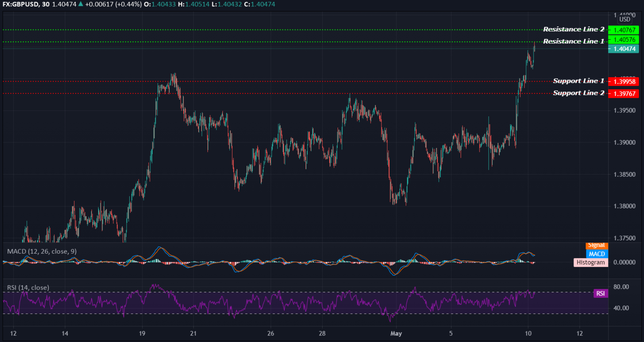Click the 19 date on the time axis
The image size is (644, 342).
[142, 333]
